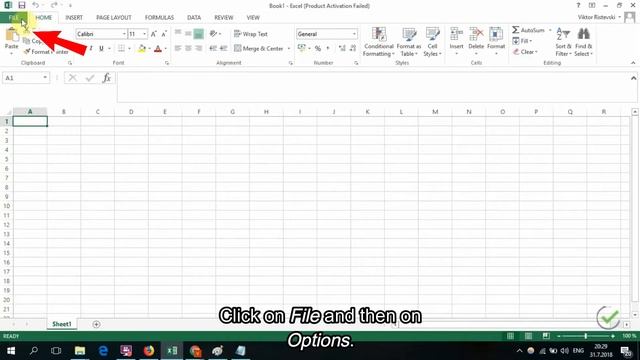Align text right
Viewport: 640px width, 360px height.
click(x=199, y=49)
